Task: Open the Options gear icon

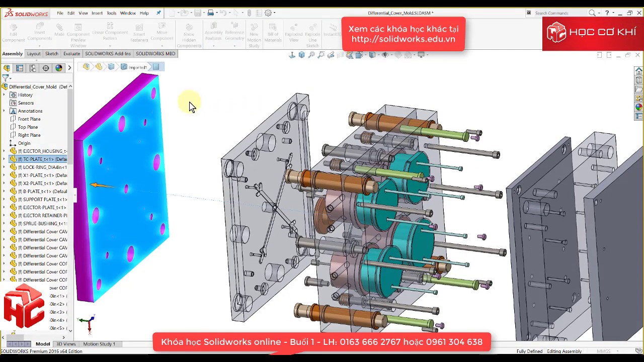Action: [x=268, y=13]
